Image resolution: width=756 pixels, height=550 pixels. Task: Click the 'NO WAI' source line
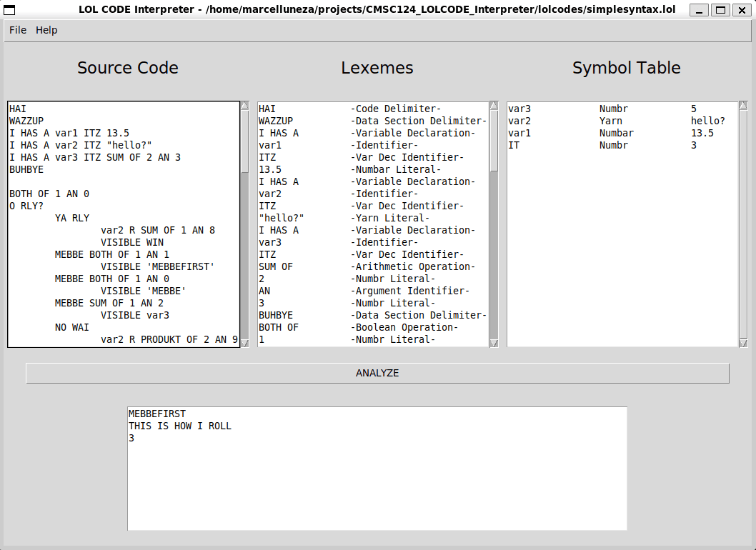pyautogui.click(x=72, y=327)
